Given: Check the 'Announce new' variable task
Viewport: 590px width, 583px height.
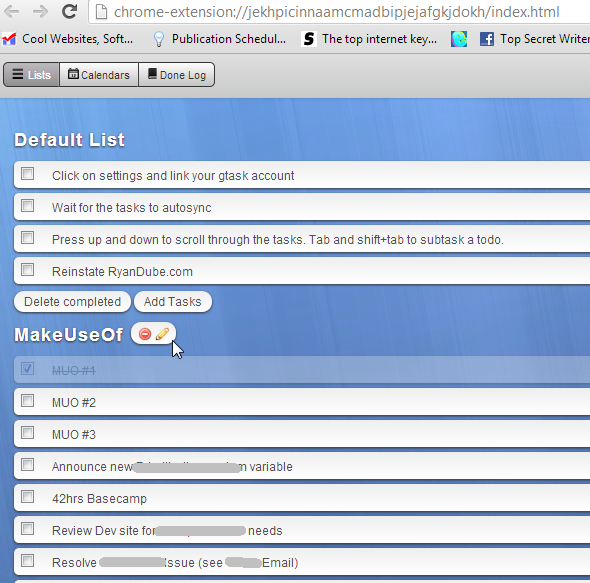Looking at the screenshot, I should [x=27, y=465].
